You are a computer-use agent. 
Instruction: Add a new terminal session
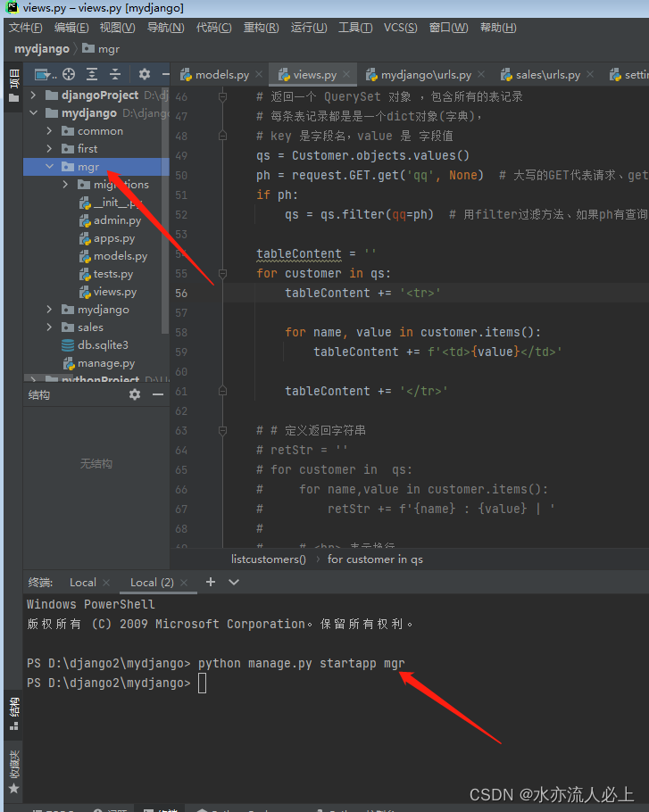pos(211,582)
